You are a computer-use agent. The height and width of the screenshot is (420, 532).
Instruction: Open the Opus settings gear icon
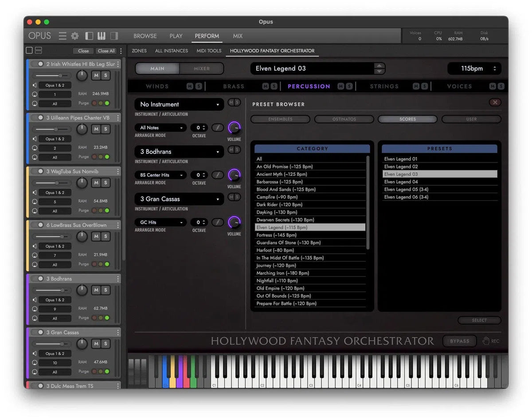pyautogui.click(x=74, y=36)
